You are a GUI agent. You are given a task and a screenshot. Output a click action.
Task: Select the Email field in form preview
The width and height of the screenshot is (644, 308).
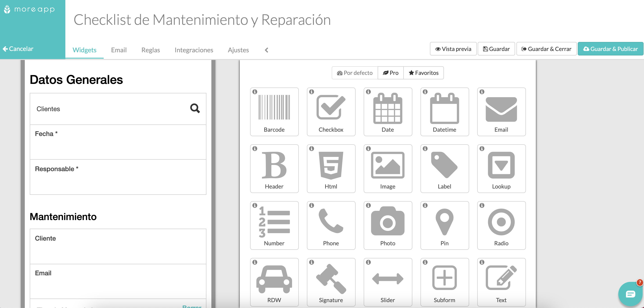118,281
